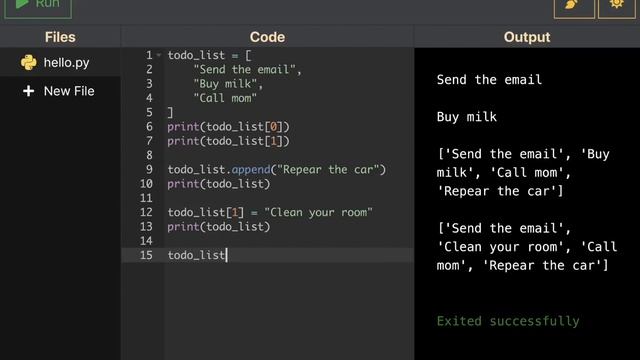Image resolution: width=640 pixels, height=360 pixels.
Task: Click 'Send the email' output line
Action: (489, 79)
